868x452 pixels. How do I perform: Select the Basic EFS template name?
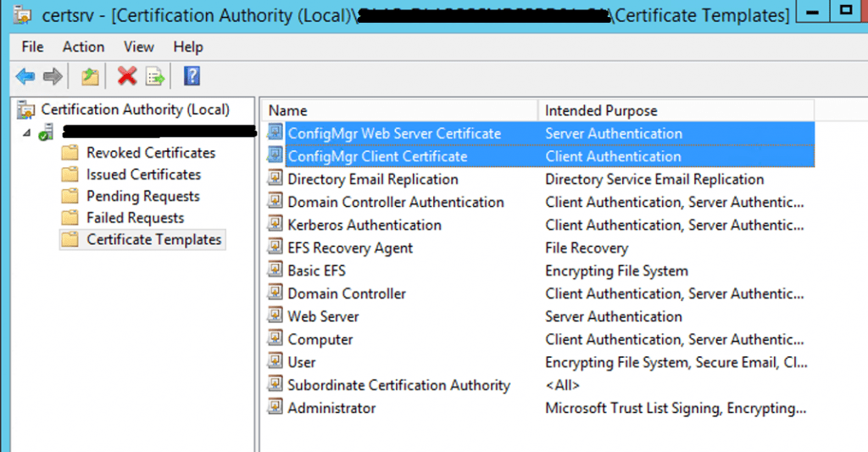click(x=316, y=271)
